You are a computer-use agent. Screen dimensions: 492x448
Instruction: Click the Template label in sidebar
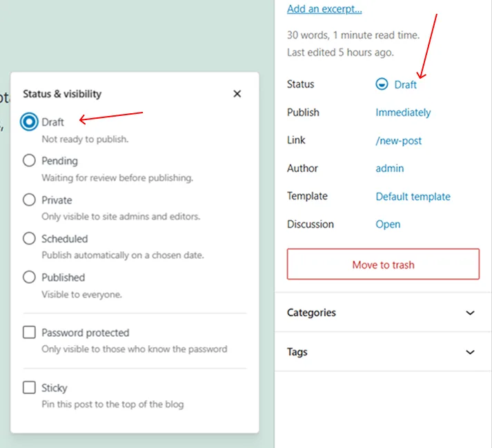coord(307,196)
